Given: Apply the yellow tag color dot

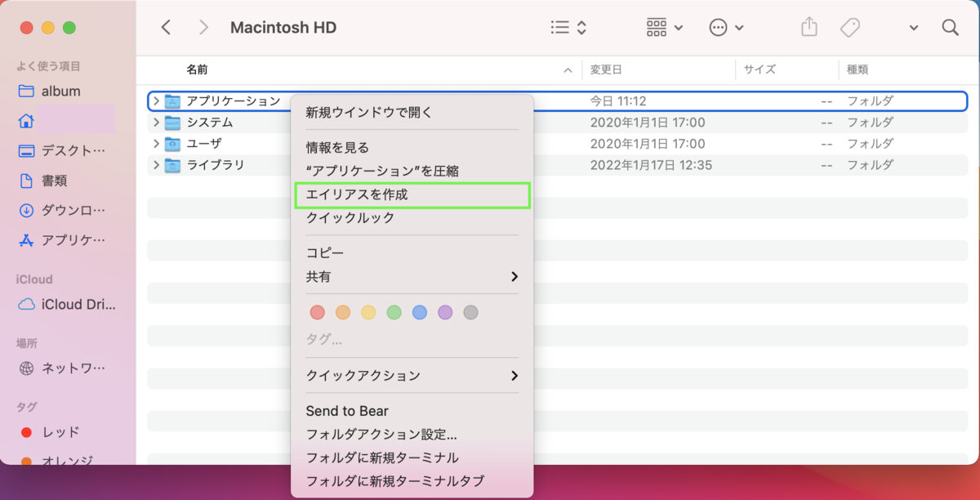Looking at the screenshot, I should [x=368, y=312].
